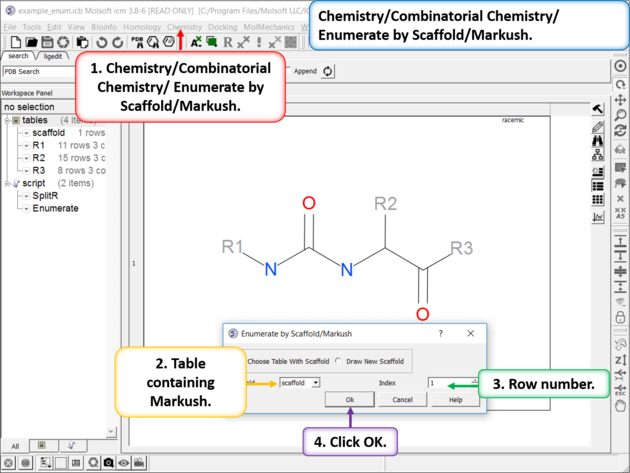Screen dimensions: 630x473
Task: Click the open folder icon in toolbar
Action: pyautogui.click(x=32, y=42)
